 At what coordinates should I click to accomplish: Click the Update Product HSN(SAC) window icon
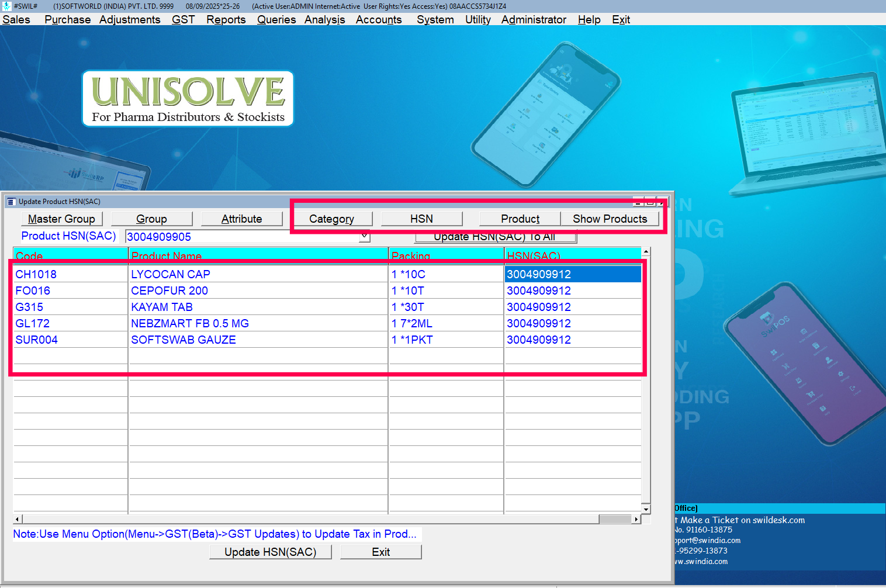pos(11,202)
